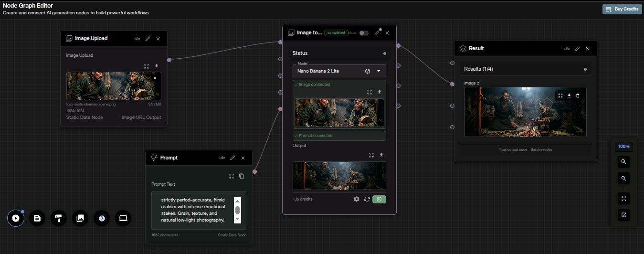The image size is (644, 254).
Task: Click the Prompt connected status field
Action: coord(339,136)
